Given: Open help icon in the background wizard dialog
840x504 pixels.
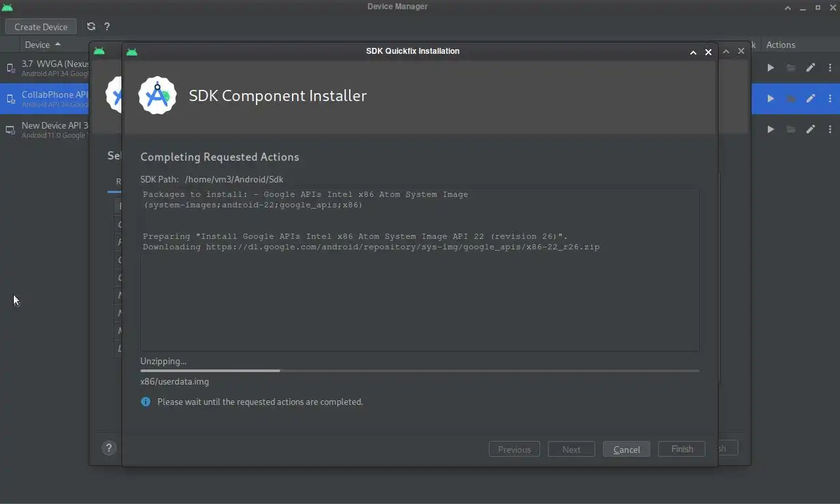Looking at the screenshot, I should (109, 448).
